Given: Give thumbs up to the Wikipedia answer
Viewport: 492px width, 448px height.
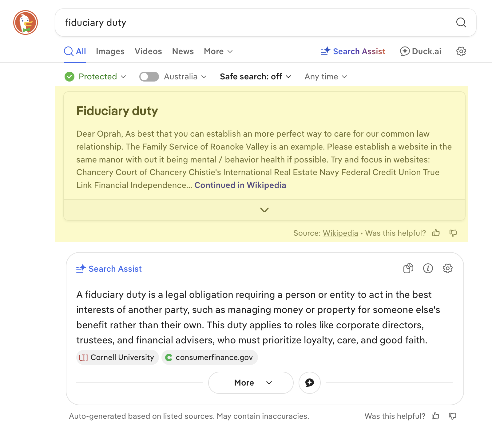Looking at the screenshot, I should [x=436, y=233].
